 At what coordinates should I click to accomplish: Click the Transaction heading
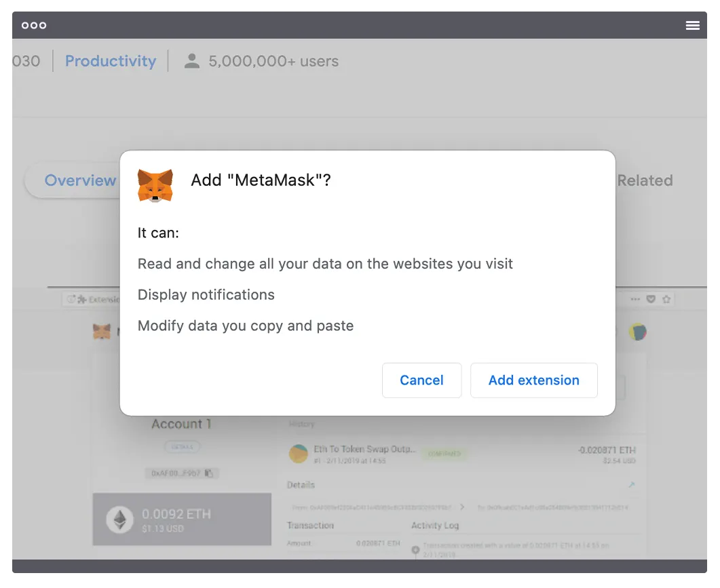click(310, 525)
